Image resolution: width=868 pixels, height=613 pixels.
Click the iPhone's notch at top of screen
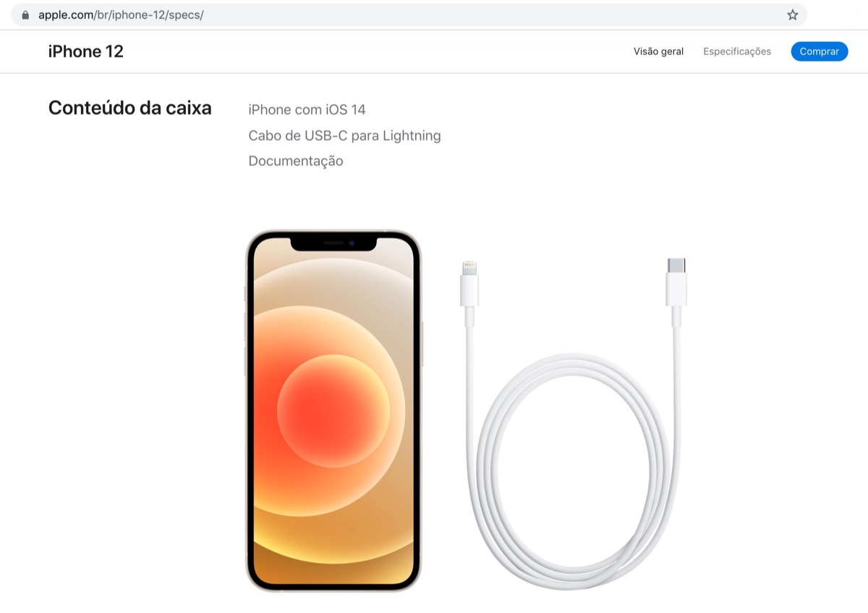coord(333,243)
